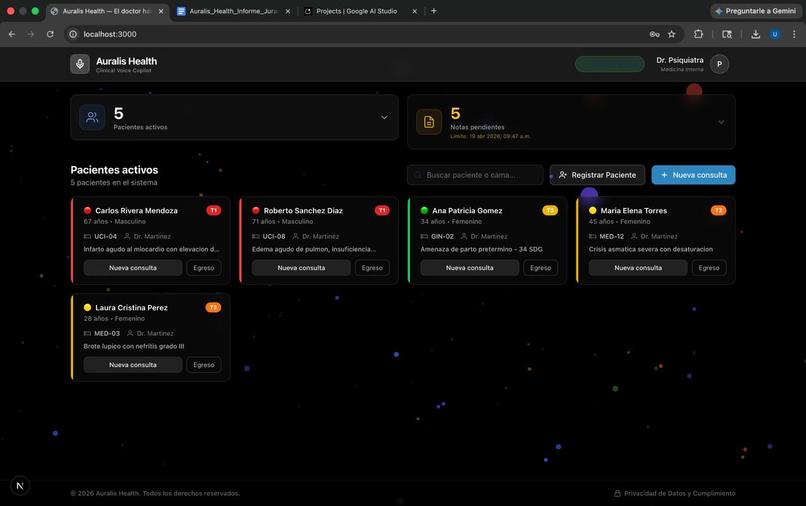Open the Dr. Psiquiatra profile avatar
Image resolution: width=806 pixels, height=506 pixels.
click(719, 64)
